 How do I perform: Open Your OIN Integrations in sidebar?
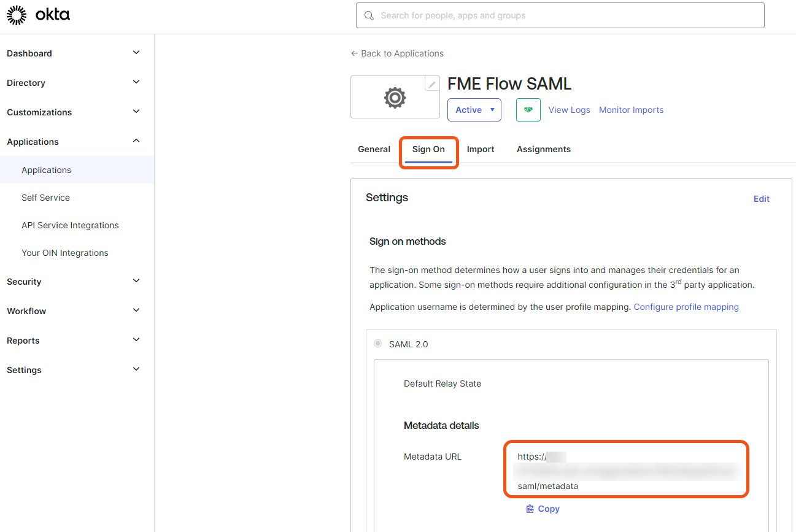click(65, 253)
